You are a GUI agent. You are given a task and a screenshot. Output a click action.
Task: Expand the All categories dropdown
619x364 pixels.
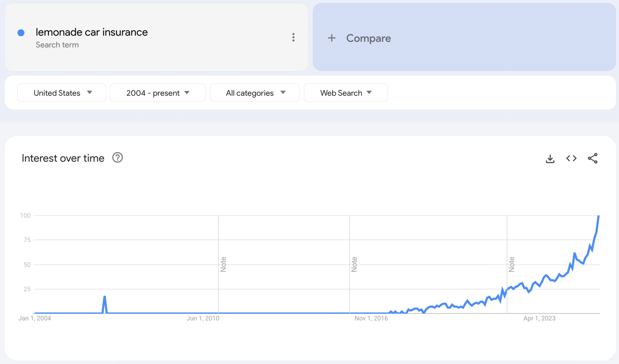[x=254, y=93]
